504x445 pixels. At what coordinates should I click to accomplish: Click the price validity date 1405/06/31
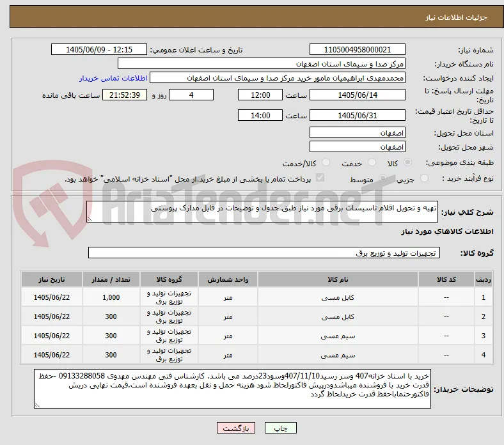pyautogui.click(x=357, y=115)
